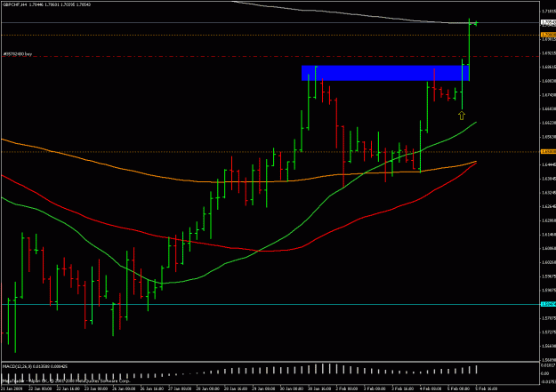Click the yellow up arrow marker
556x392 pixels.
pyautogui.click(x=462, y=116)
